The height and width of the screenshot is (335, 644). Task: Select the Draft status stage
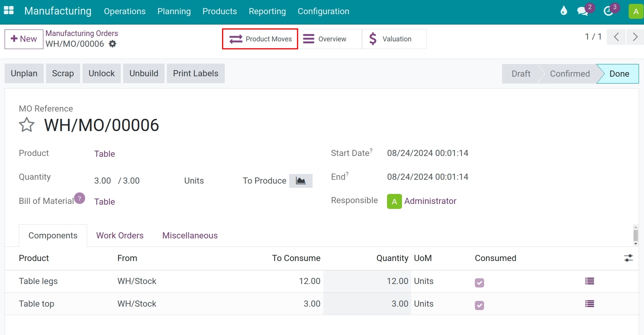(x=521, y=74)
